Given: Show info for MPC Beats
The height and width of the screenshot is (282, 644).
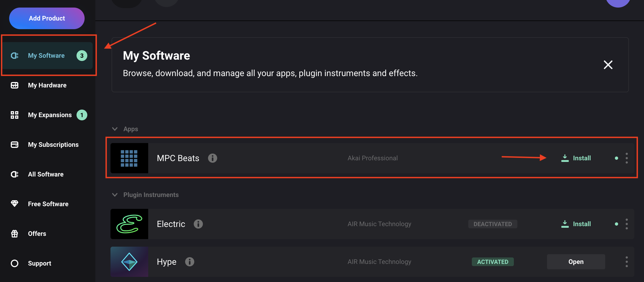Looking at the screenshot, I should click(213, 158).
